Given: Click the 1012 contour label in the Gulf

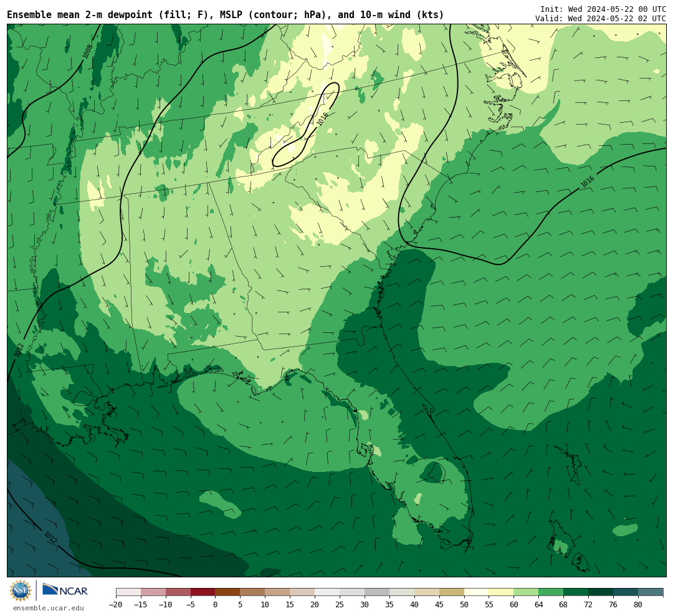Looking at the screenshot, I should click(x=50, y=537).
